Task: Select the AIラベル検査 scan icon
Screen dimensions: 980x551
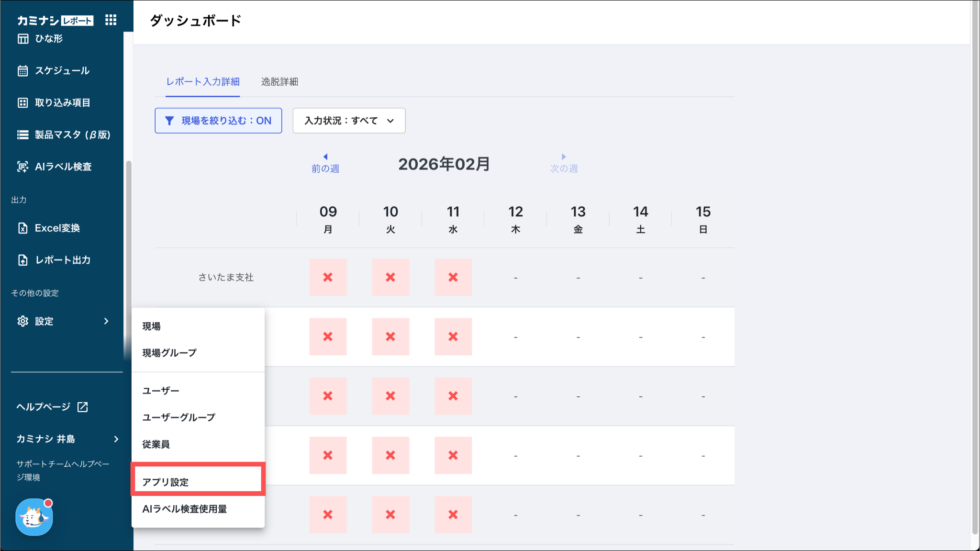Action: (22, 167)
